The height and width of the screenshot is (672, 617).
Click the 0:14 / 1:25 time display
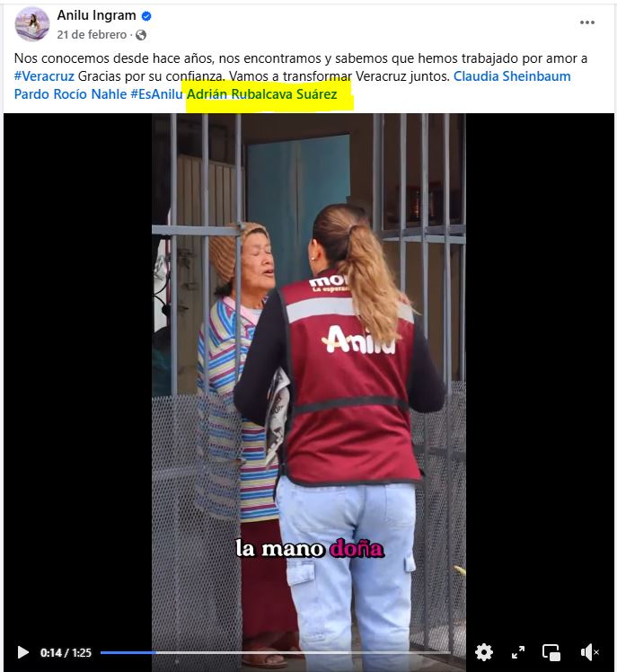(66, 653)
